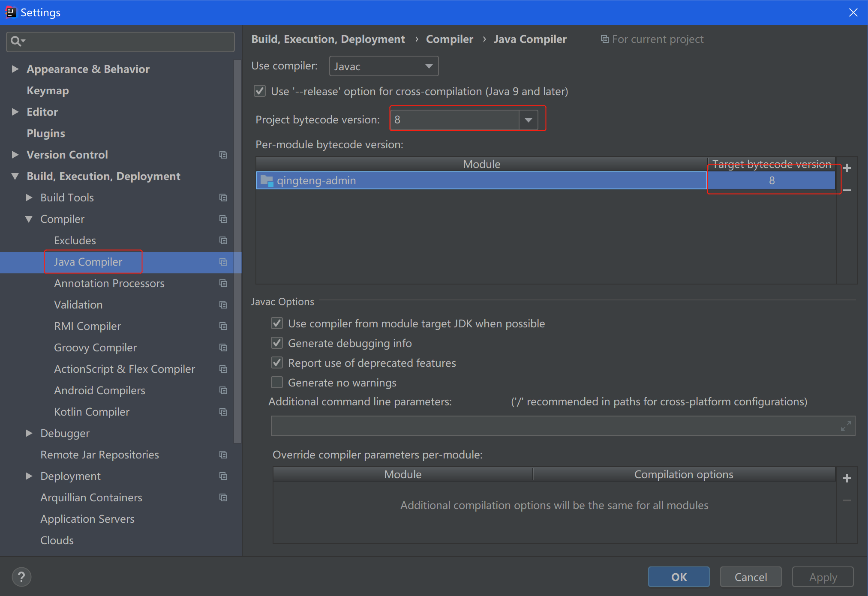The width and height of the screenshot is (868, 596).
Task: Disable Generate debugging info checkbox
Action: pos(277,343)
